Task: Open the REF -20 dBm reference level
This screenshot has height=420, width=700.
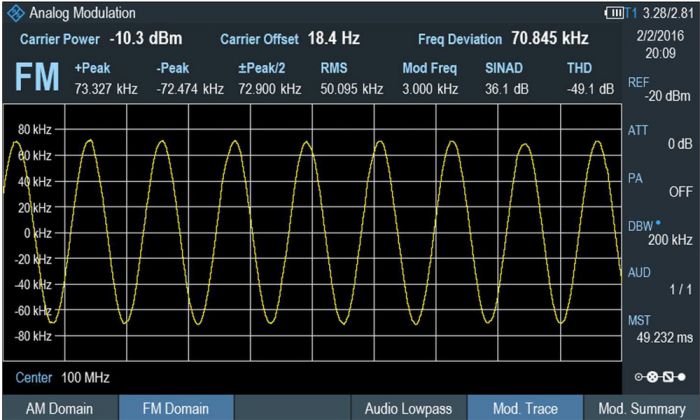Action: pyautogui.click(x=659, y=89)
